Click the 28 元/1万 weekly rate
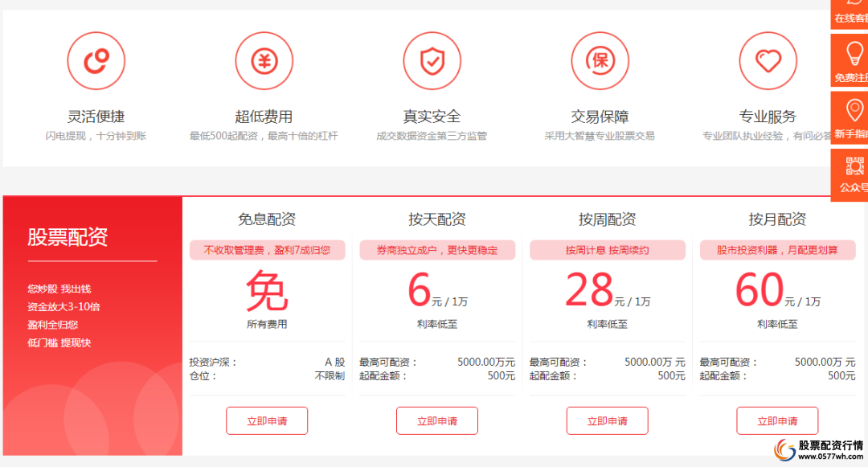 click(608, 290)
